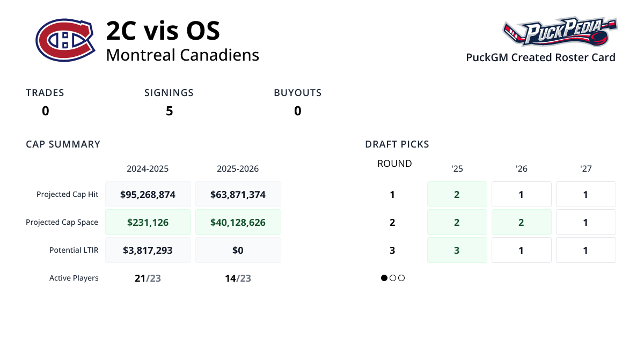The image size is (644, 338).
Task: Click the $3,817,293 potential LTIR cell
Action: (148, 250)
